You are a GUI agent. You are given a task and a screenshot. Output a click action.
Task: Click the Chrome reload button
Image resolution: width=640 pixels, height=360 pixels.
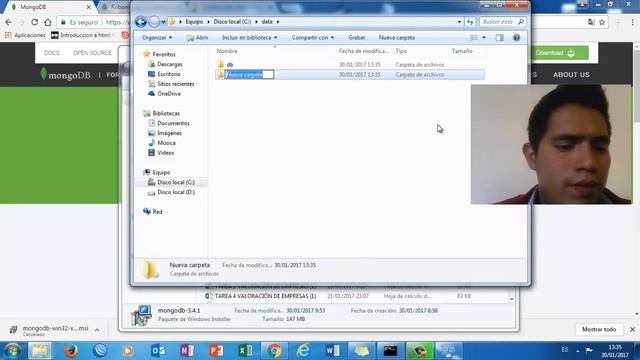point(35,22)
